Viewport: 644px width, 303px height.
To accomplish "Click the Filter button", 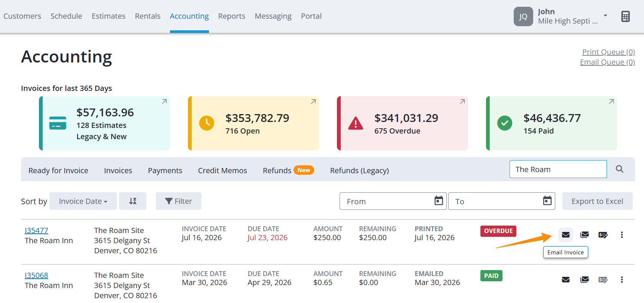I will coord(179,201).
